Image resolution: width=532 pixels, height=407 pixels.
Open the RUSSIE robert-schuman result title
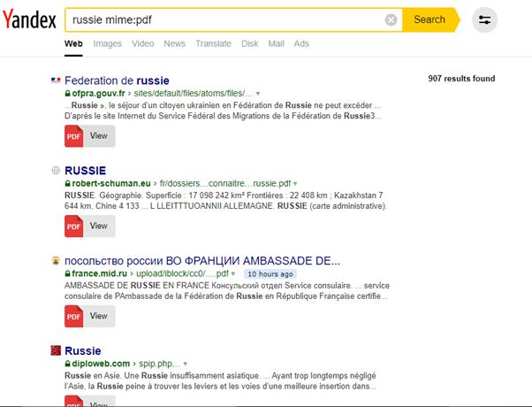[x=85, y=171]
